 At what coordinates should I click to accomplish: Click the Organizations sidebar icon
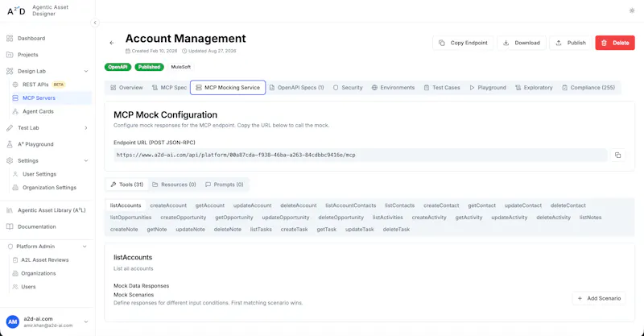[15, 273]
